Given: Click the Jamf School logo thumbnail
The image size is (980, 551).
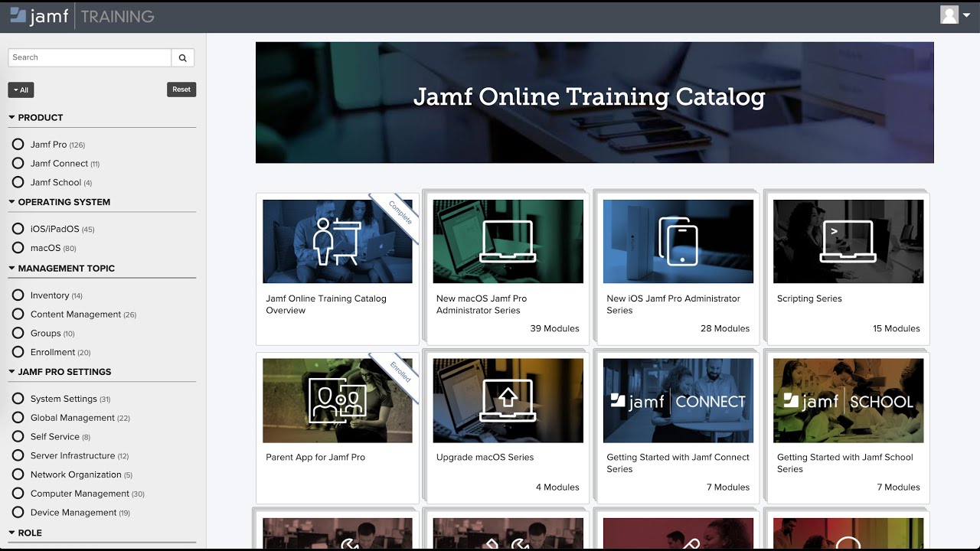Looking at the screenshot, I should (848, 400).
